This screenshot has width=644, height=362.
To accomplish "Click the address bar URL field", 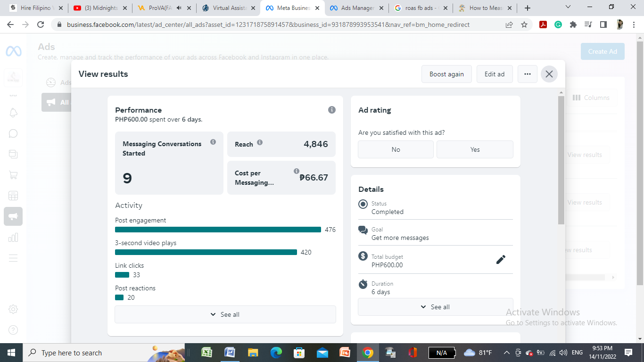I will pyautogui.click(x=283, y=25).
